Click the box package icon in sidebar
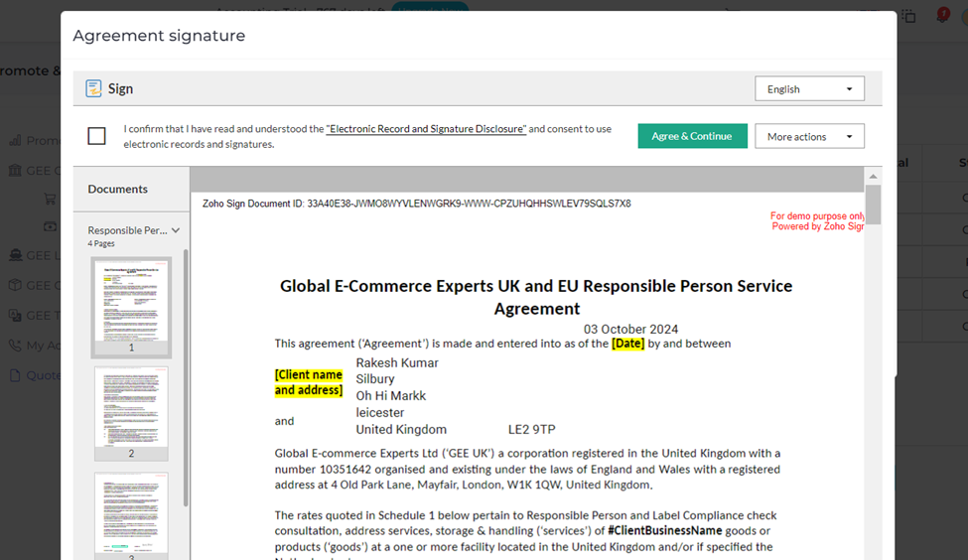 tap(15, 285)
